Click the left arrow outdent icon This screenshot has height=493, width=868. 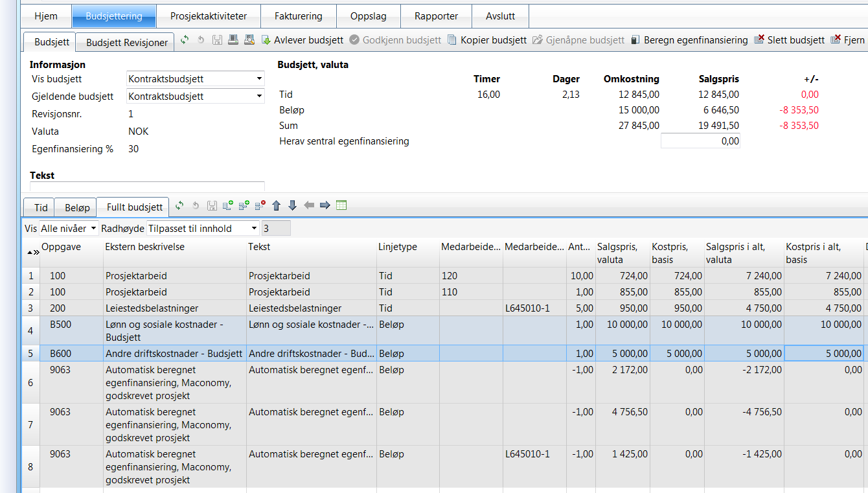(x=309, y=205)
